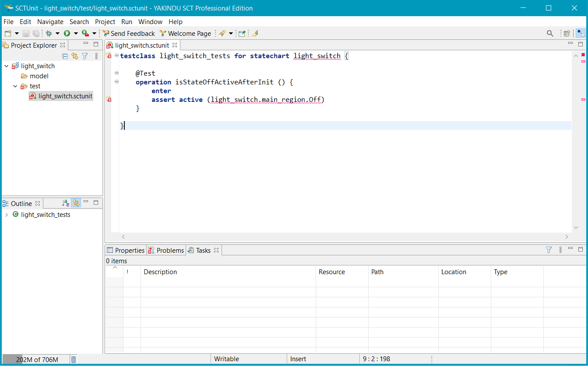This screenshot has height=366, width=588.
Task: Open the Run button dropdown arrow
Action: [75, 33]
